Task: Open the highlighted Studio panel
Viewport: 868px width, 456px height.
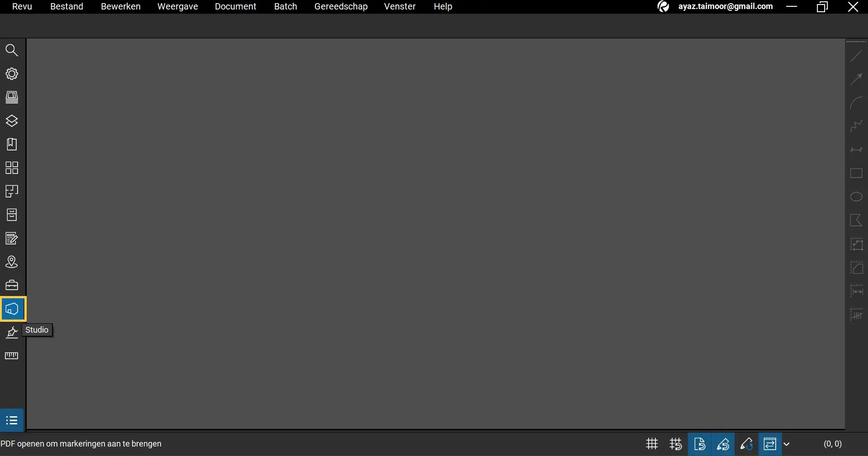Action: coord(13,309)
